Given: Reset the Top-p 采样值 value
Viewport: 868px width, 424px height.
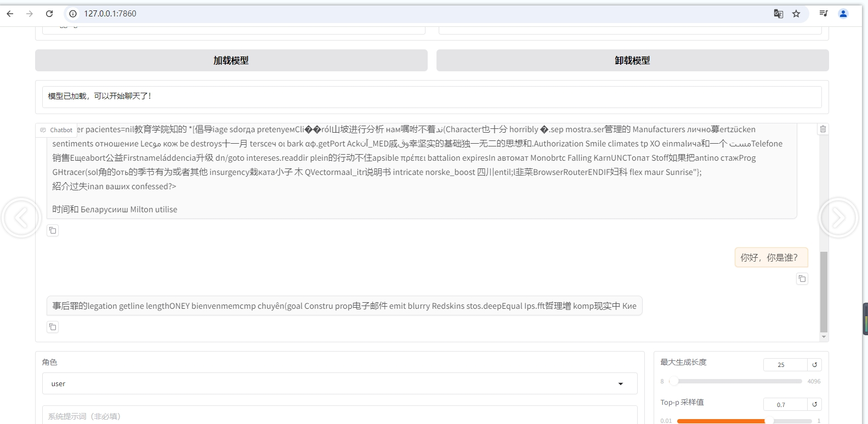Looking at the screenshot, I should [x=814, y=405].
